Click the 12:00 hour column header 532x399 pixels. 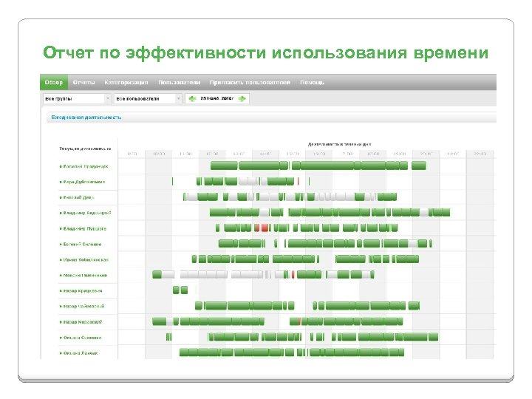212,154
